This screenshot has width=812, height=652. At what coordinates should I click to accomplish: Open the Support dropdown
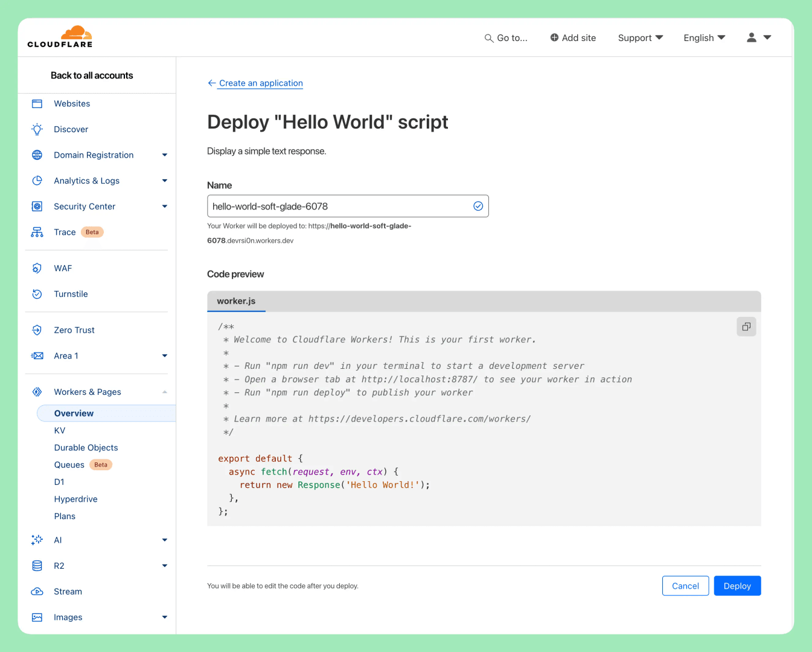pyautogui.click(x=640, y=37)
